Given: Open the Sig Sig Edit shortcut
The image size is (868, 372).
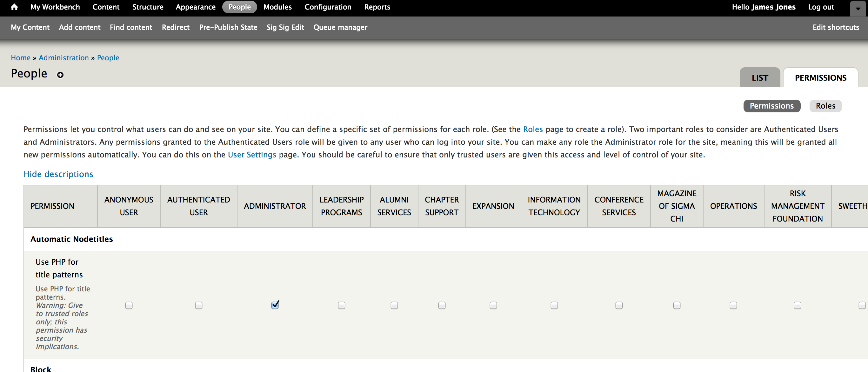Looking at the screenshot, I should click(x=285, y=27).
